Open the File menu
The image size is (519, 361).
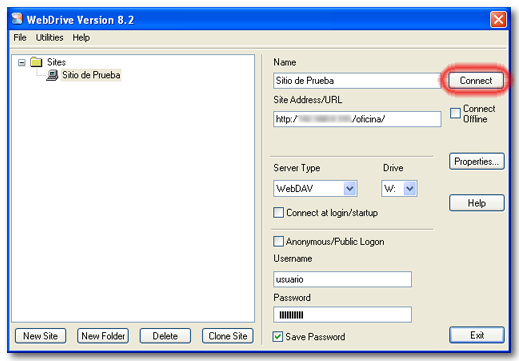click(x=20, y=38)
